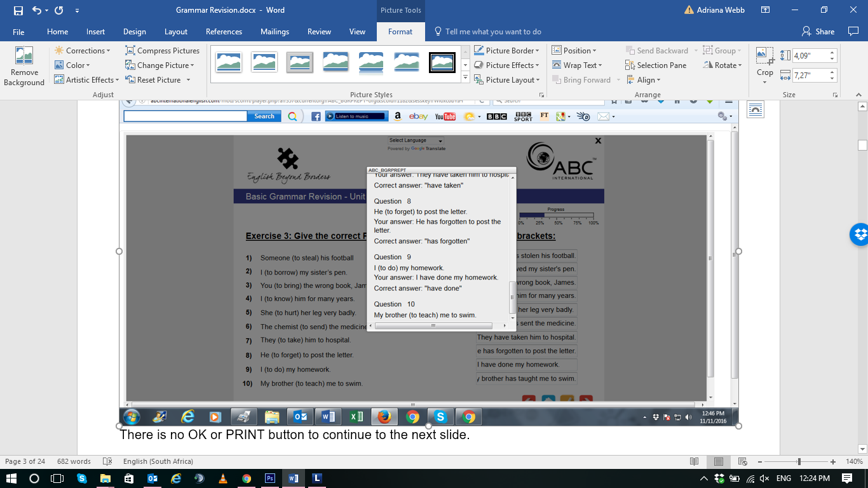The height and width of the screenshot is (488, 868).
Task: Switch to the Design tab
Action: pos(135,32)
